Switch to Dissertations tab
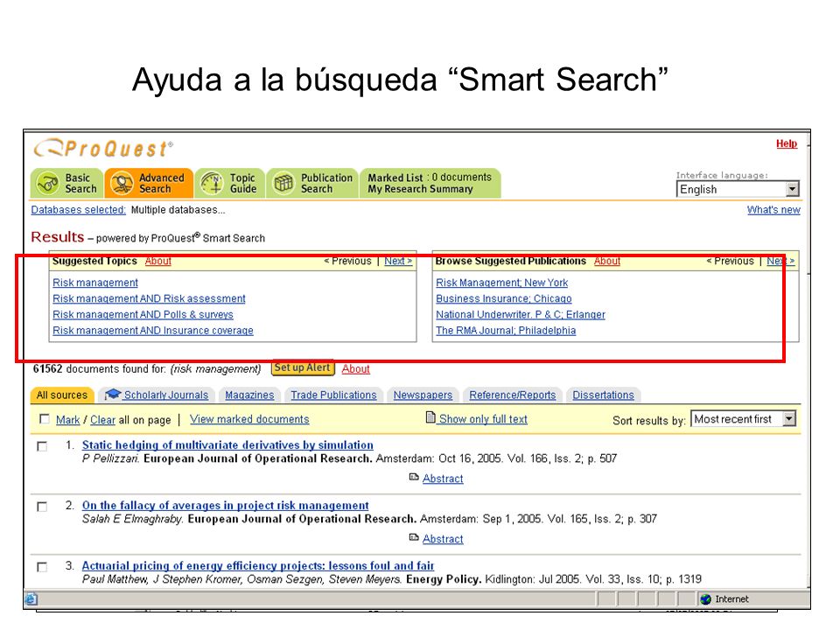Screen dimensions: 840x630 (603, 395)
